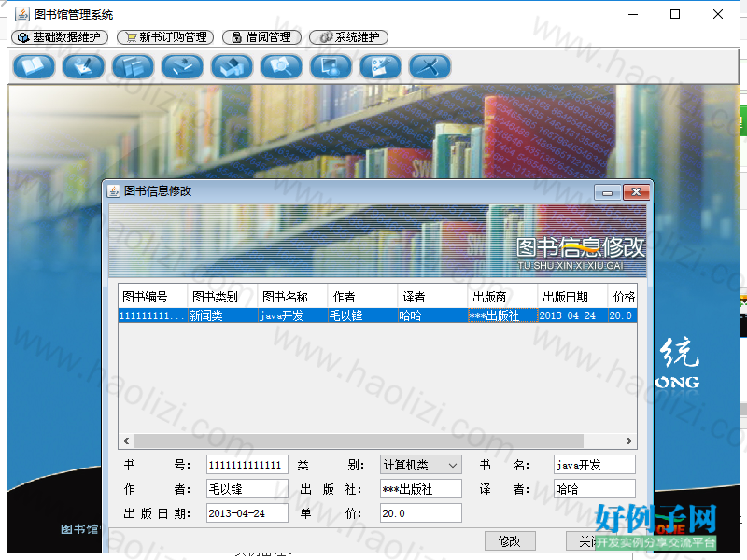Screen dimensions: 747x560
Task: Open the 借阅管理 menu
Action: tap(262, 37)
